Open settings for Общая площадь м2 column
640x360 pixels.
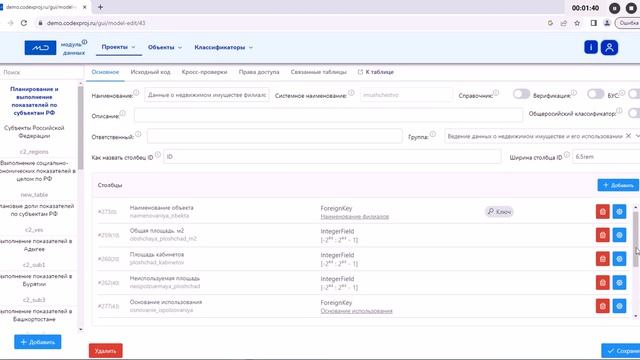tap(619, 235)
